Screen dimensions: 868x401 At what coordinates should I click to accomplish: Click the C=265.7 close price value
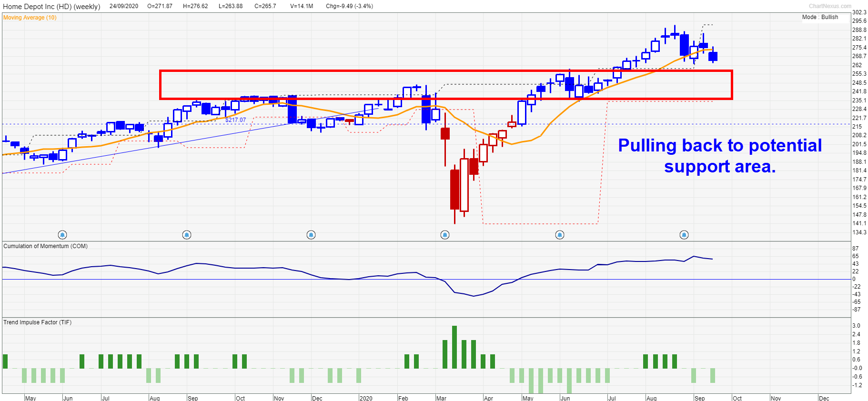tap(265, 6)
